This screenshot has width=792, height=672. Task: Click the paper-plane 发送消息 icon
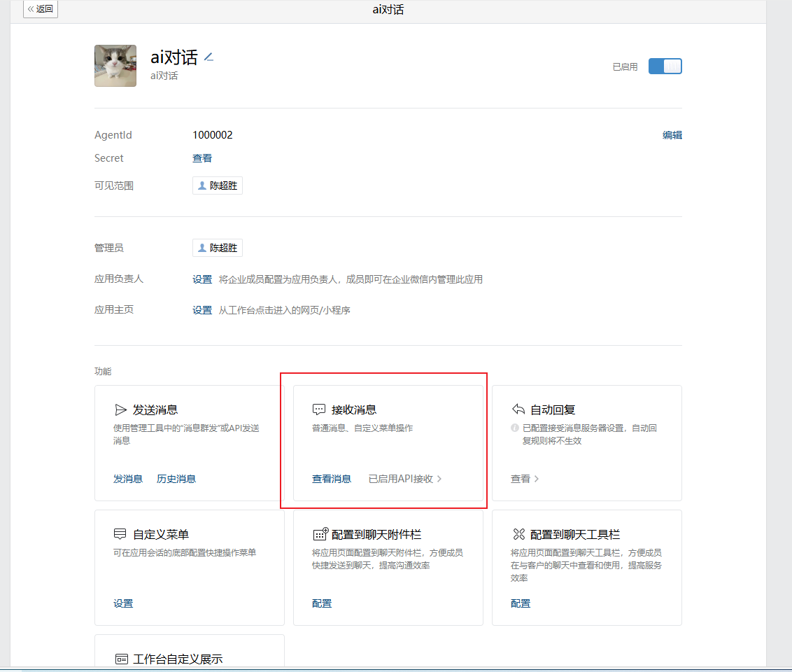point(120,409)
